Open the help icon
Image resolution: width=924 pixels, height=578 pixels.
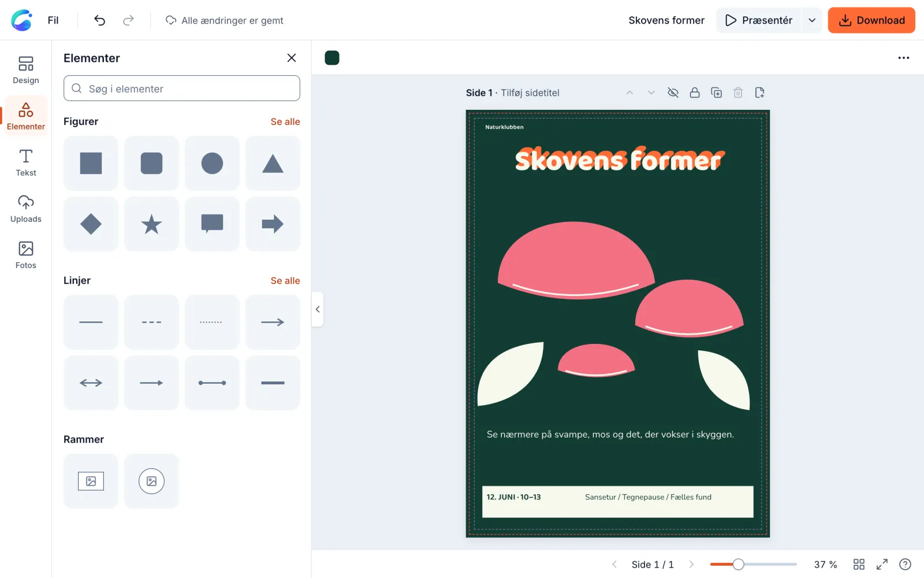[905, 564]
